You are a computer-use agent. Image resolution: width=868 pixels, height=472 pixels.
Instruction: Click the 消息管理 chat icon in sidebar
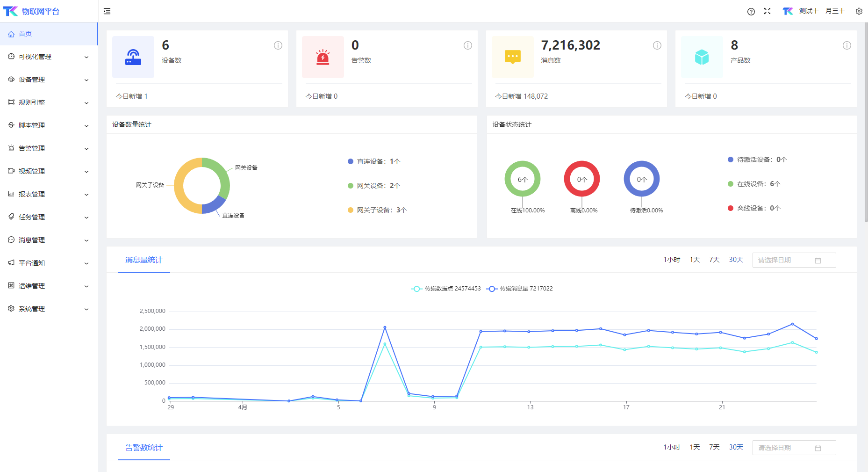click(x=11, y=240)
